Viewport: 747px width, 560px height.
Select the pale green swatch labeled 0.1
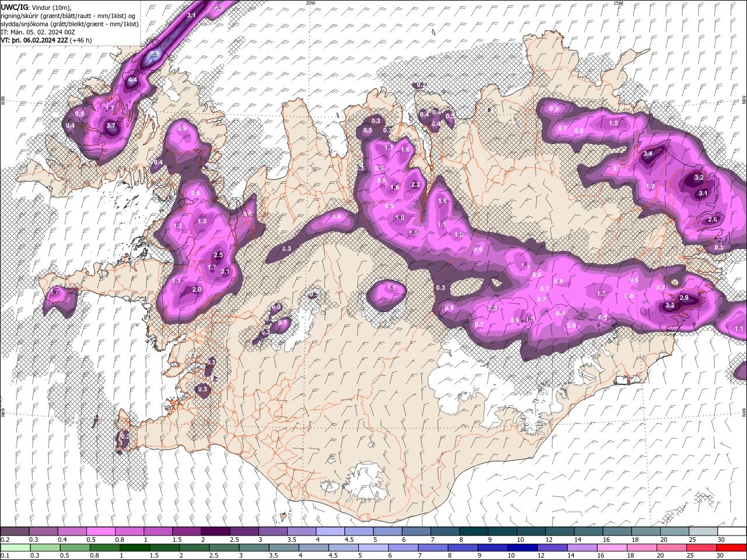(15, 547)
